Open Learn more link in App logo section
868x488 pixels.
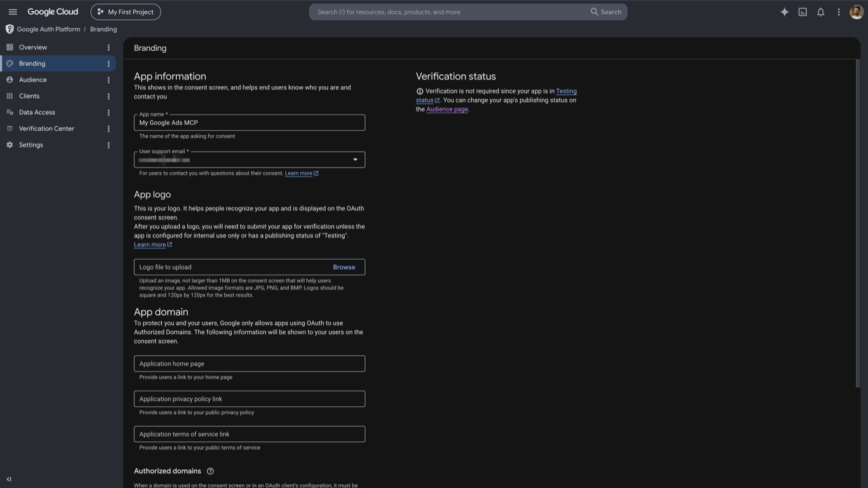153,244
